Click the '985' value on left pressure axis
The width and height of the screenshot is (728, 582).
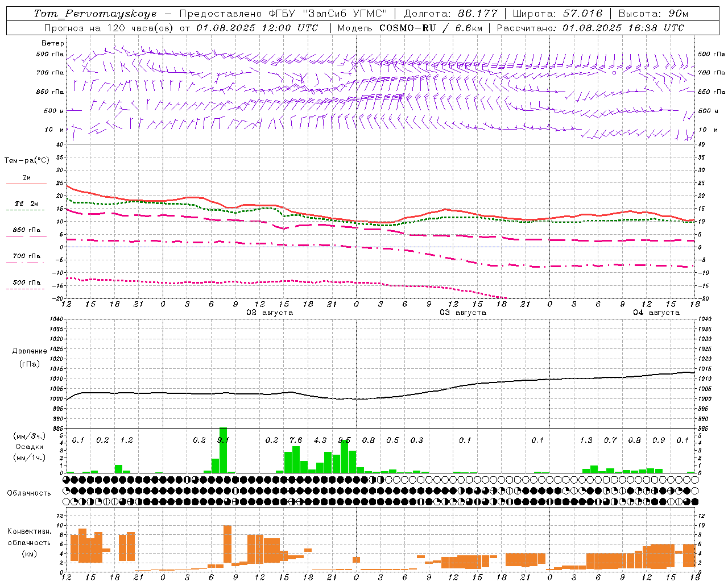tap(57, 428)
